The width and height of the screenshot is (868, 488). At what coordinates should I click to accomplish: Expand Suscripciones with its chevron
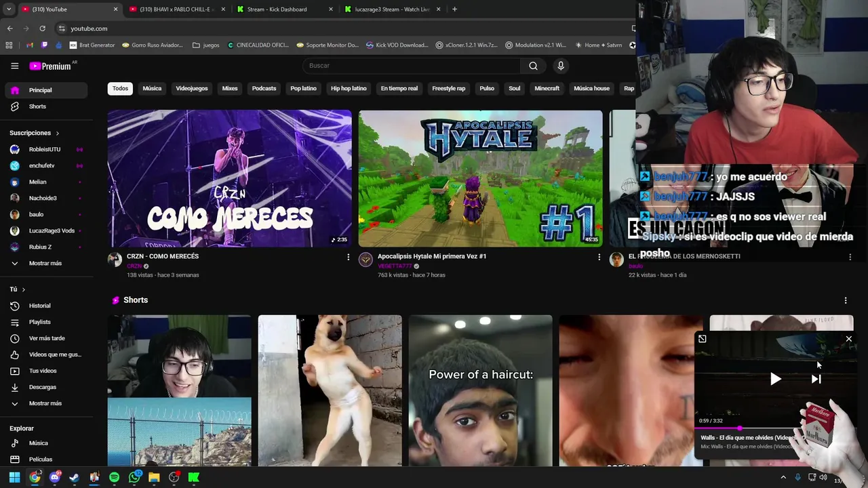(58, 134)
